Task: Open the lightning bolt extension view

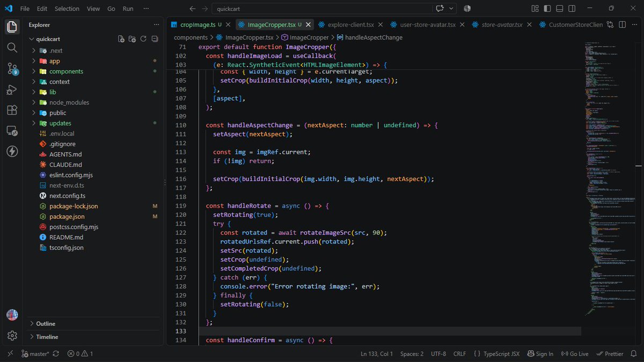Action: pos(12,151)
